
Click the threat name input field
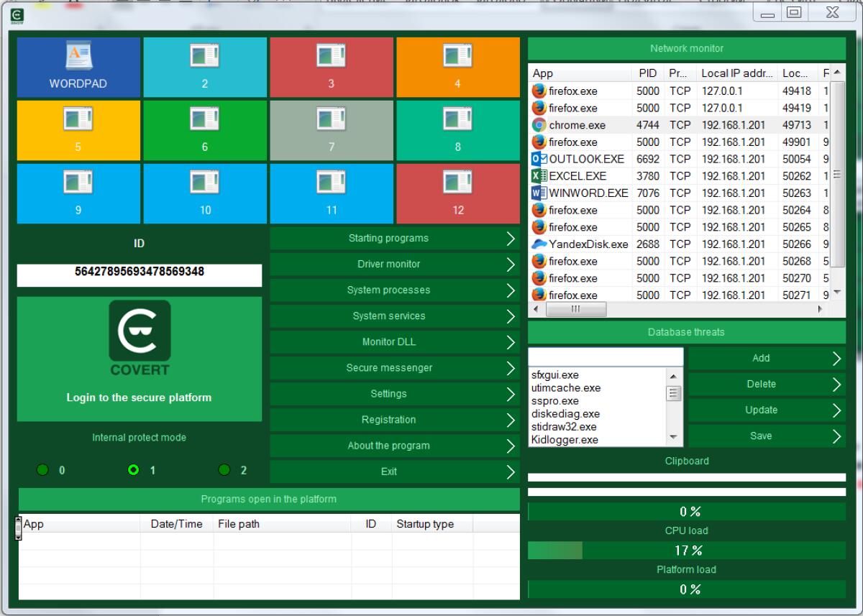click(x=605, y=356)
